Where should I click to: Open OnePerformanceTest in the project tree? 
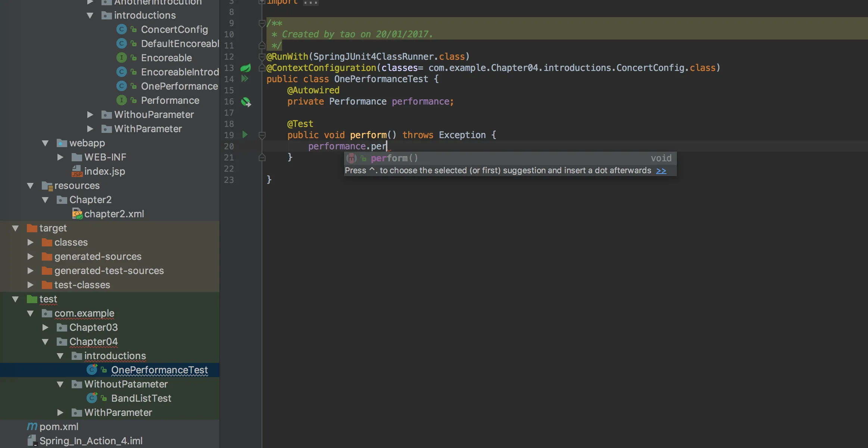coord(159,370)
